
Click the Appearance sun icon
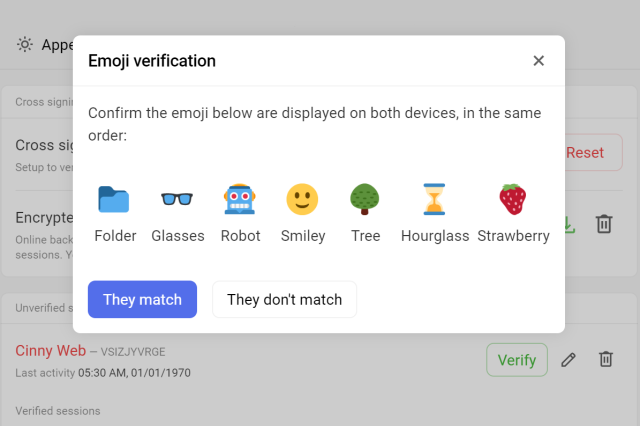25,45
